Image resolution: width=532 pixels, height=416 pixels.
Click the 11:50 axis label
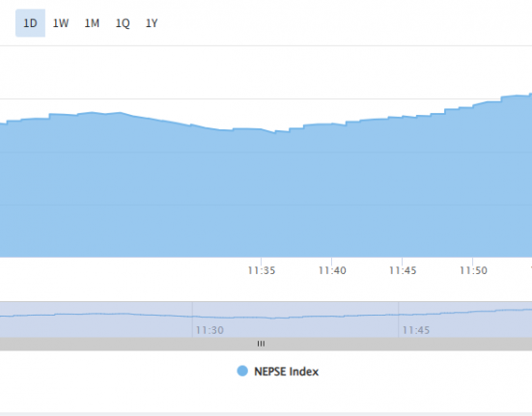pyautogui.click(x=473, y=270)
